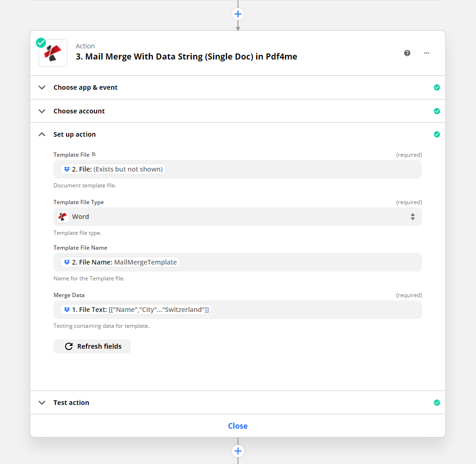This screenshot has height=464, width=476.
Task: Click the '2. File Name: MailMergeTemplate' pill
Action: [x=120, y=262]
